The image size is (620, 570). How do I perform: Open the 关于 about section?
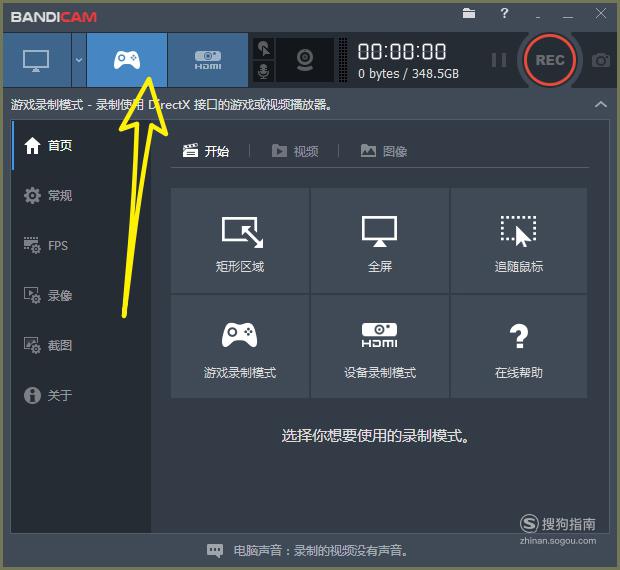click(48, 395)
